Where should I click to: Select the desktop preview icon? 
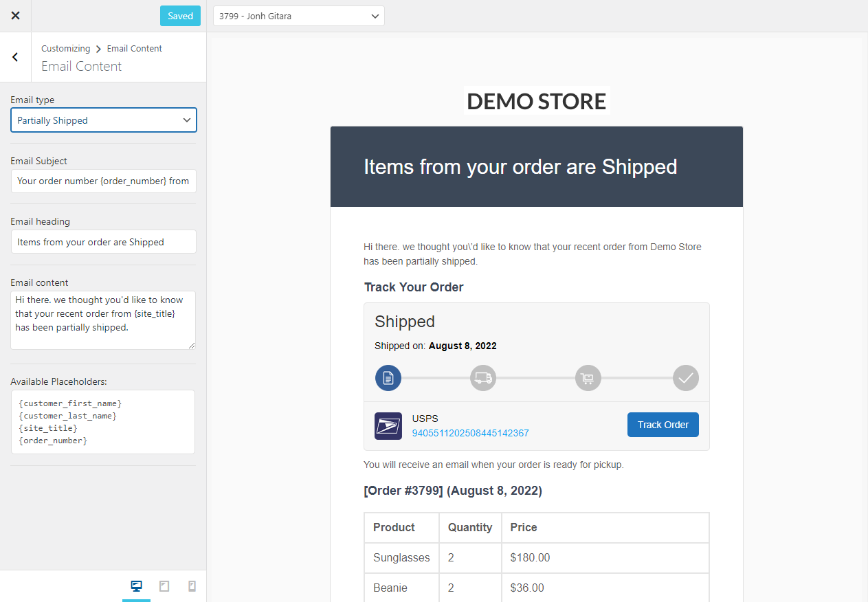click(136, 586)
